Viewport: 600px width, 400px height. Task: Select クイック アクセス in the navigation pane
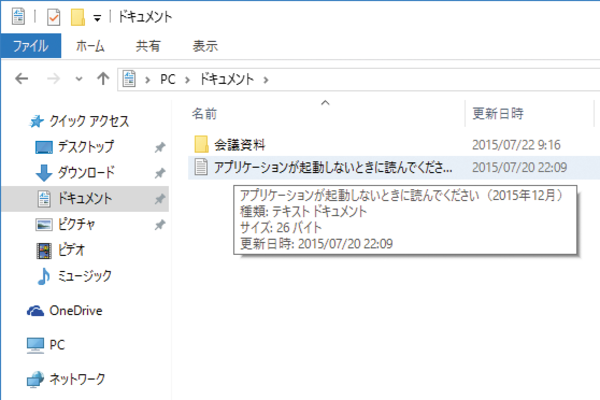(89, 121)
